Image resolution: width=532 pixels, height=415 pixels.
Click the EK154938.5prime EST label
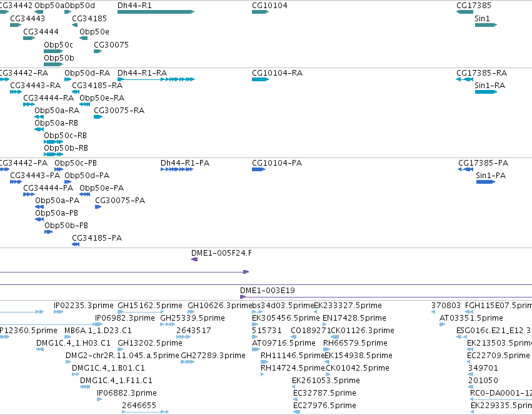pyautogui.click(x=359, y=356)
